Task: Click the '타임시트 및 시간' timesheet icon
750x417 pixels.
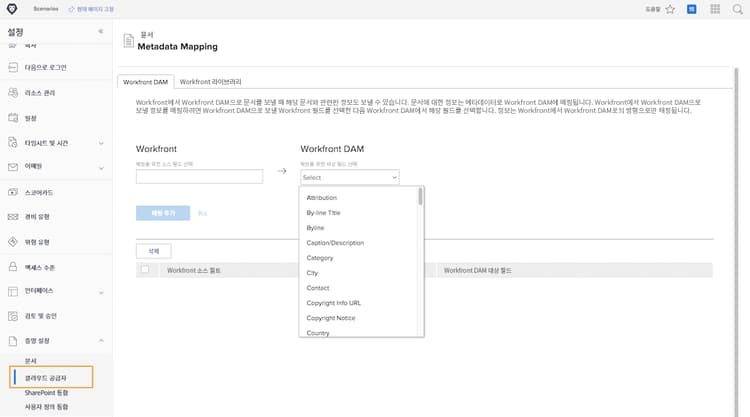Action: [x=13, y=143]
